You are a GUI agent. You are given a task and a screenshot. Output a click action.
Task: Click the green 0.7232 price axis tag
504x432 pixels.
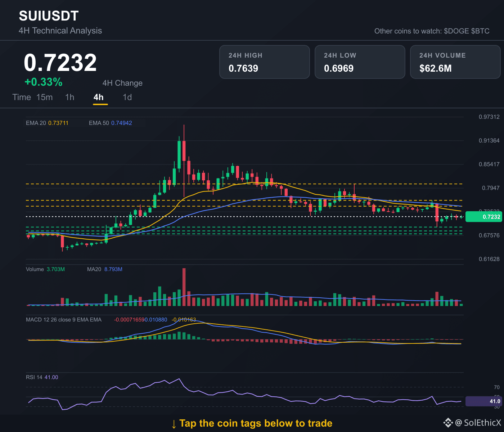[483, 217]
